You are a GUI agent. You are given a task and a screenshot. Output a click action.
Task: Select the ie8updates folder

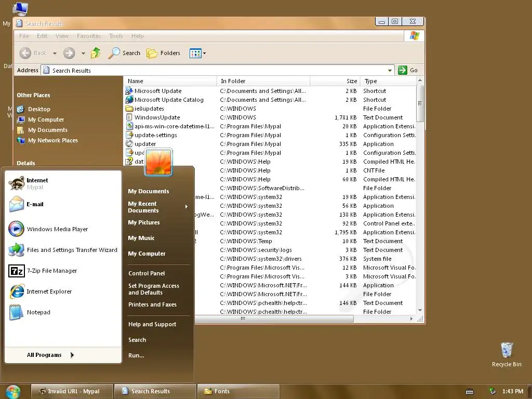(145, 109)
